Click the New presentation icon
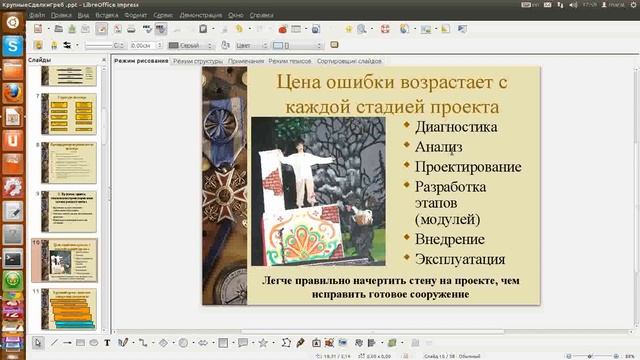 [38, 29]
